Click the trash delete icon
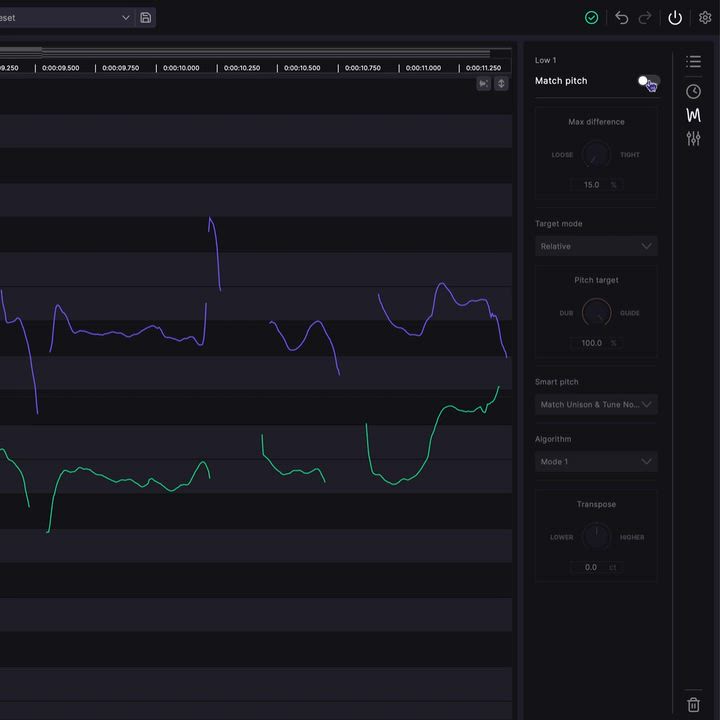The width and height of the screenshot is (720, 720). tap(693, 704)
